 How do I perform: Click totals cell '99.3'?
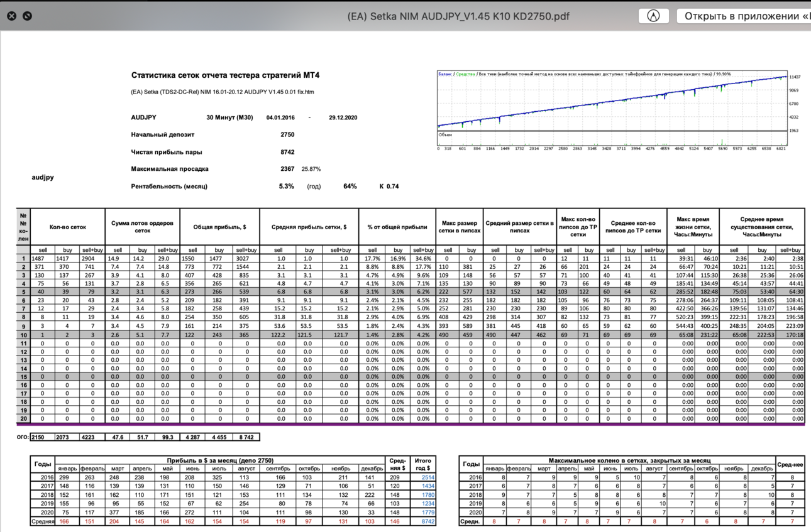tap(166, 437)
